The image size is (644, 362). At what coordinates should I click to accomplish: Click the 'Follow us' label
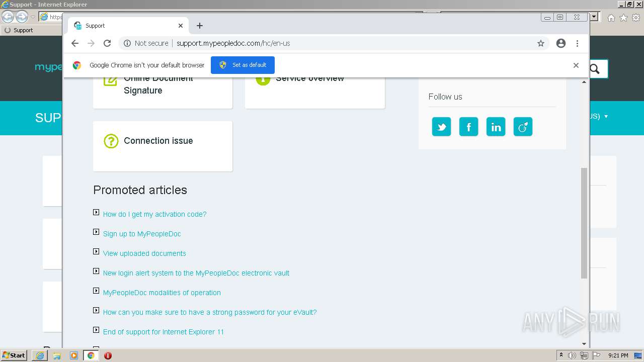coord(445,97)
